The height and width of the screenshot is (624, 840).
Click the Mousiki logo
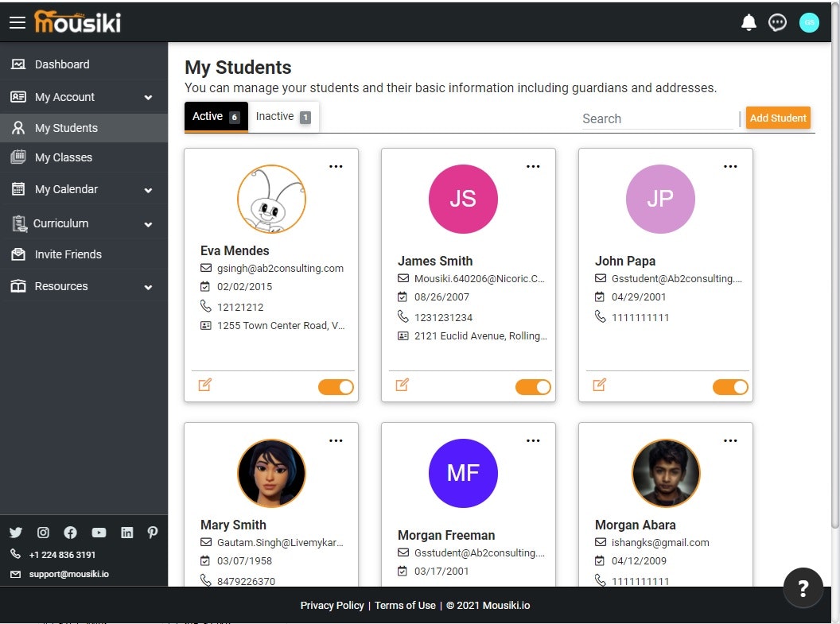point(78,22)
